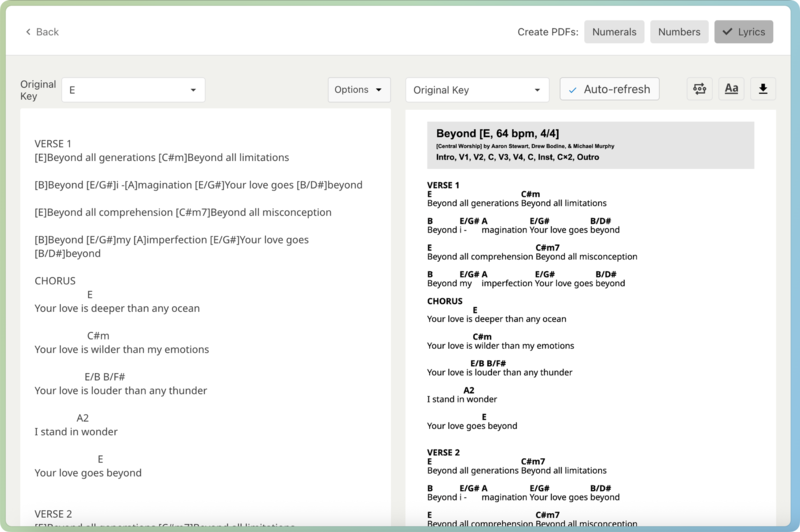Click 'Your love is louder than any thunder' in preview
800x532 pixels.
pos(499,373)
